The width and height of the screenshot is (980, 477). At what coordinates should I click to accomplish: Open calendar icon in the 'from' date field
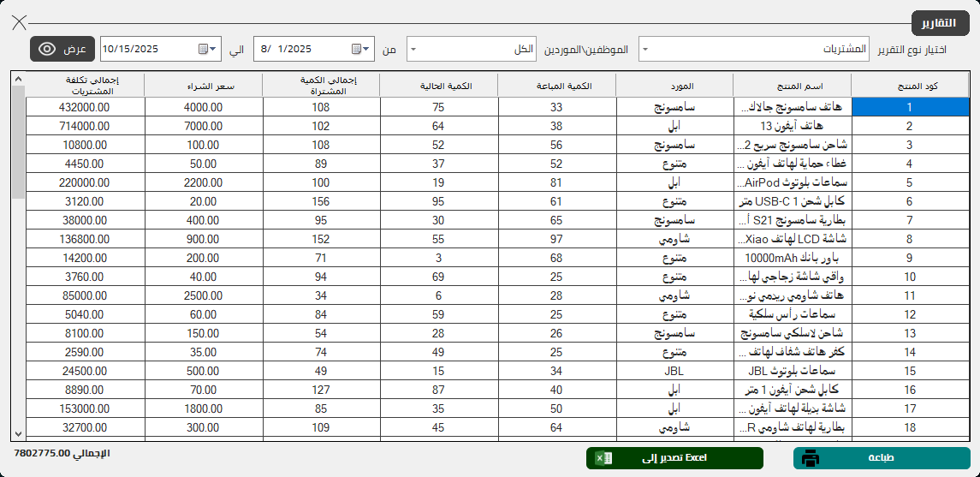[x=356, y=49]
